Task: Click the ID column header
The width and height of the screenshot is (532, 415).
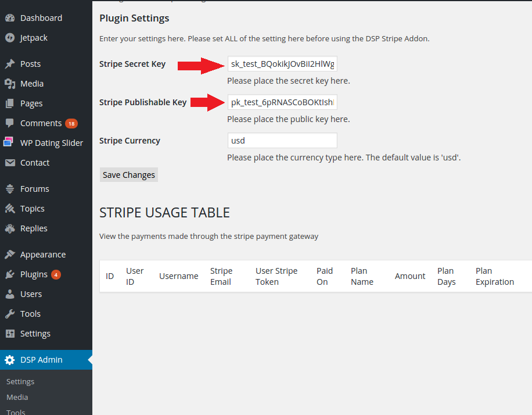Action: pos(110,276)
